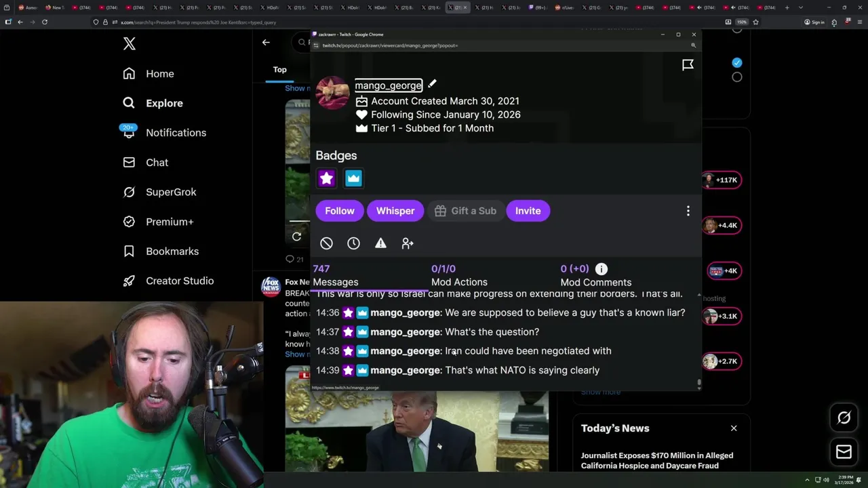Click the browser address bar URL
Screen dimensions: 868x488
point(198,22)
